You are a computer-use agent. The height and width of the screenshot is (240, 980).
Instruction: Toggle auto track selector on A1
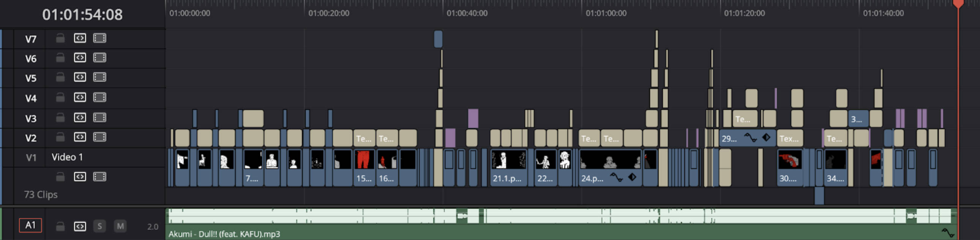tap(80, 227)
